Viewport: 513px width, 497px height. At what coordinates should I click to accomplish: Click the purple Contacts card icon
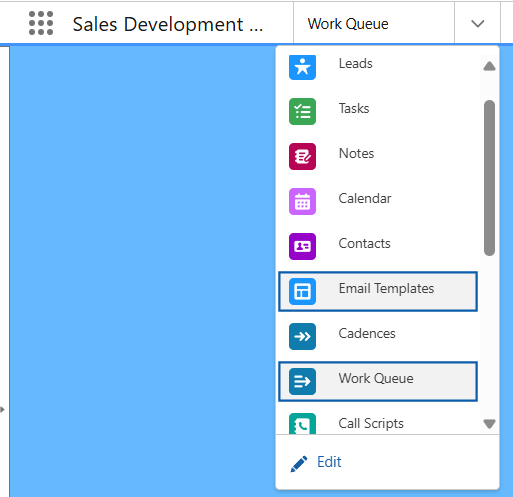[302, 246]
